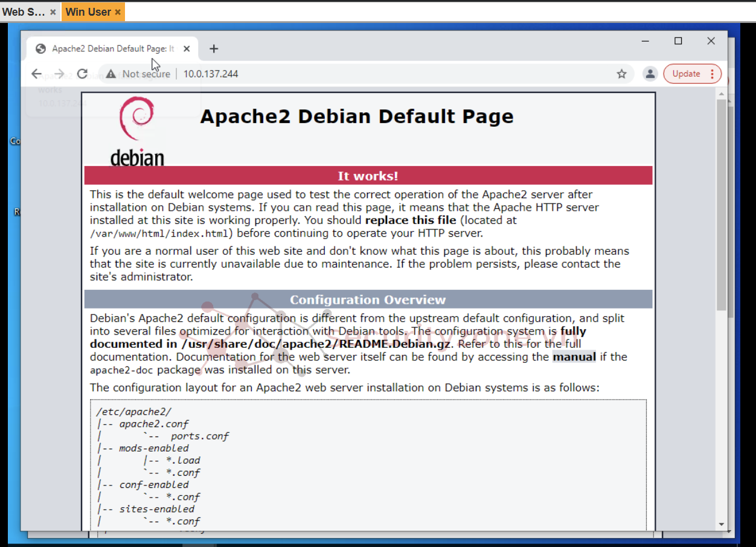
Task: Click the scrollbar down arrow
Action: click(721, 524)
